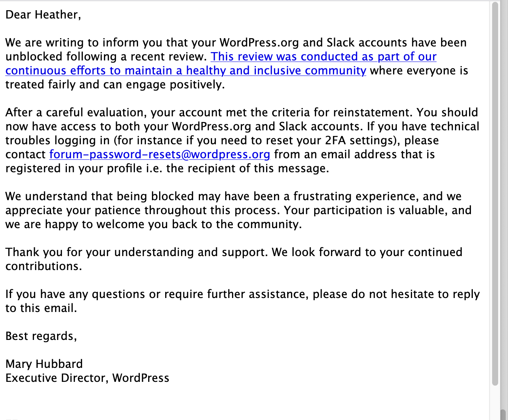Click the words "to this email."
Image resolution: width=508 pixels, height=420 pixels.
(x=41, y=308)
